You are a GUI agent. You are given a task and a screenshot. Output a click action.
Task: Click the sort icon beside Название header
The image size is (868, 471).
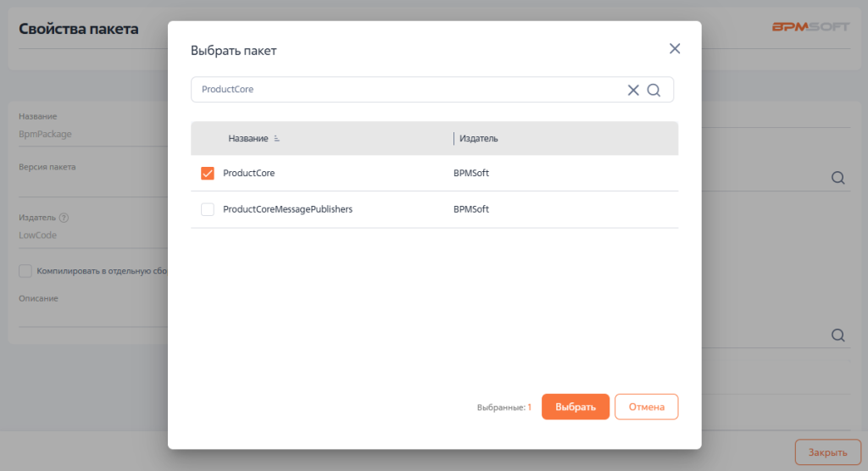277,139
